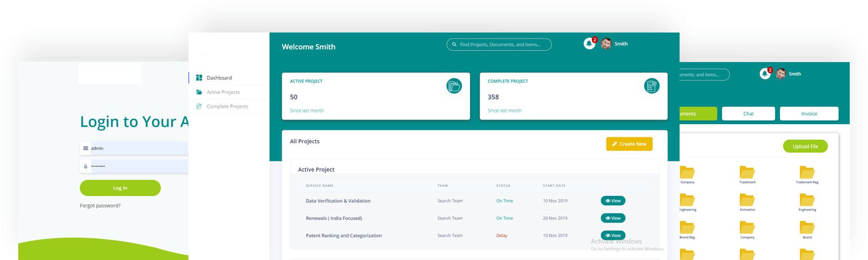Open Active Projects from the sidebar
This screenshot has height=260, width=868.
[223, 92]
